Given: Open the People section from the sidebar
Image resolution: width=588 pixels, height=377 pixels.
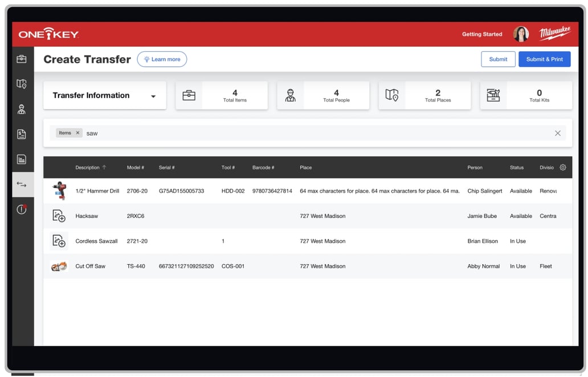Looking at the screenshot, I should click(x=22, y=109).
